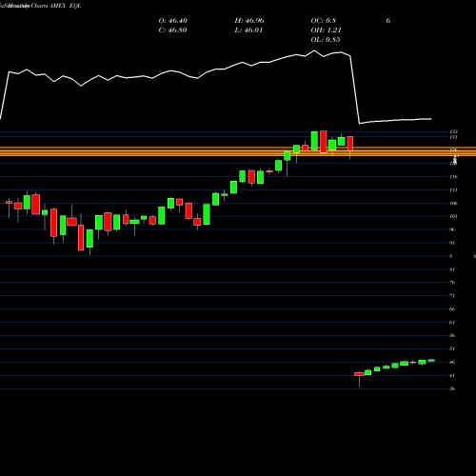
Task: Click the 41 price axis label
Action: [x=452, y=375]
